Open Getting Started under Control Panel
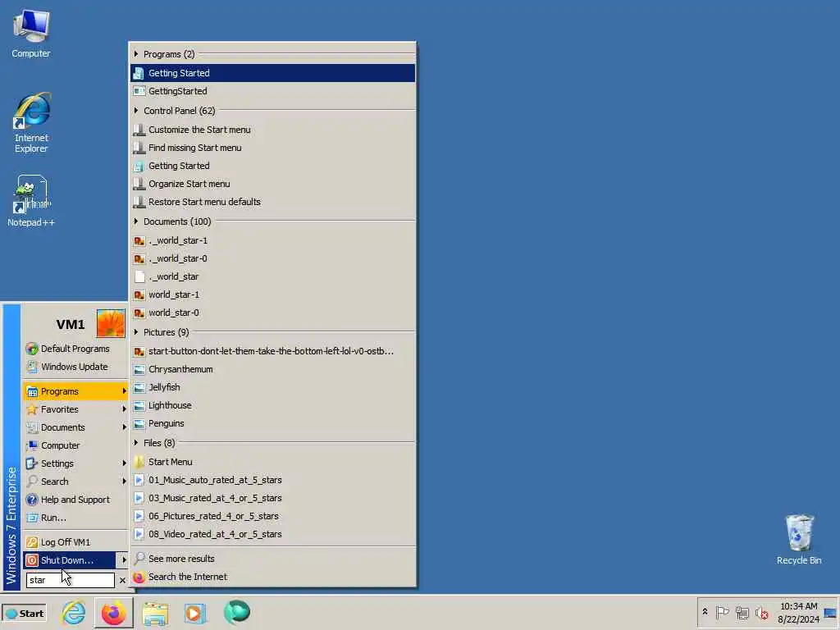 (x=272, y=166)
